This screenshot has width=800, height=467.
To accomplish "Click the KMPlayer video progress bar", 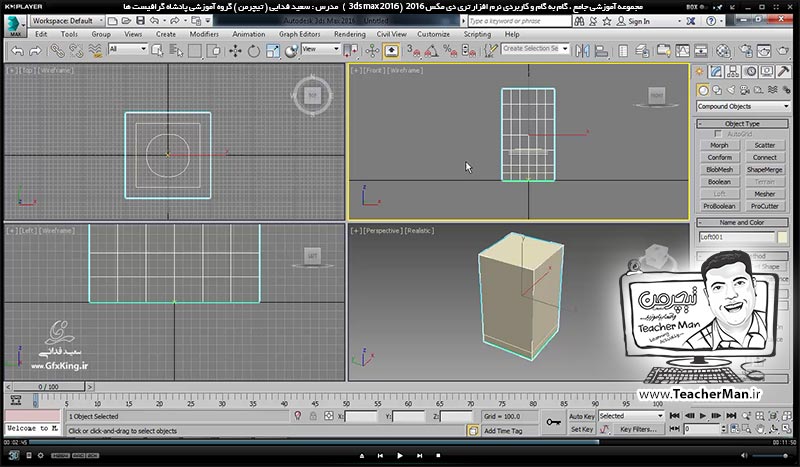I will tap(400, 443).
